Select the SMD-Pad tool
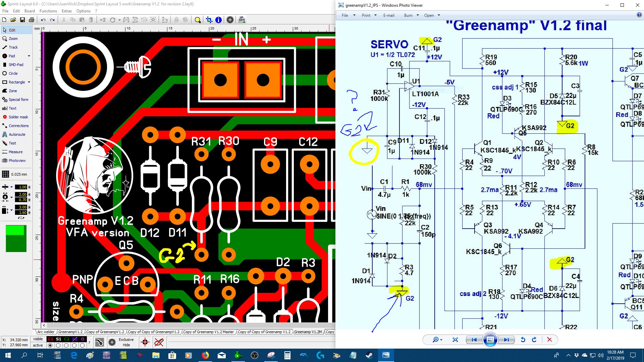Image resolution: width=644 pixels, height=362 pixels. [16, 65]
